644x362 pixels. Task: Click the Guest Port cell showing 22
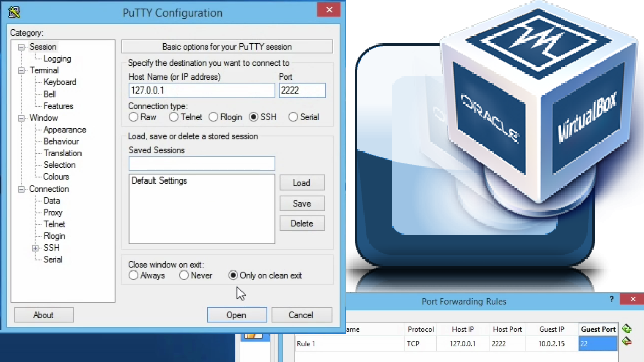point(598,344)
